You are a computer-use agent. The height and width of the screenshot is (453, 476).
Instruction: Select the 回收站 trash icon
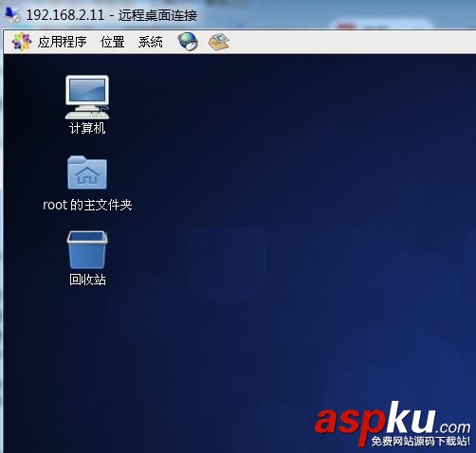point(87,250)
